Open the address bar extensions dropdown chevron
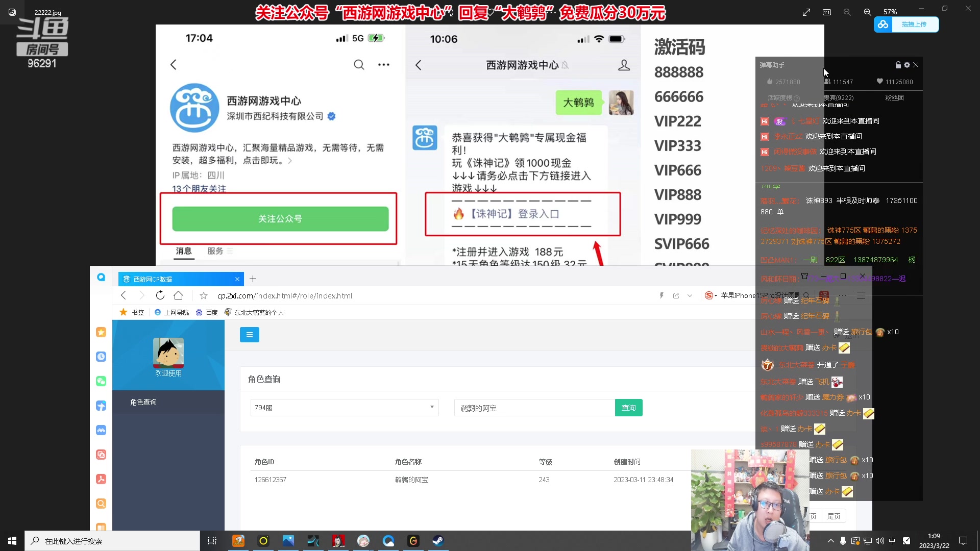Viewport: 980px width, 551px height. [690, 295]
